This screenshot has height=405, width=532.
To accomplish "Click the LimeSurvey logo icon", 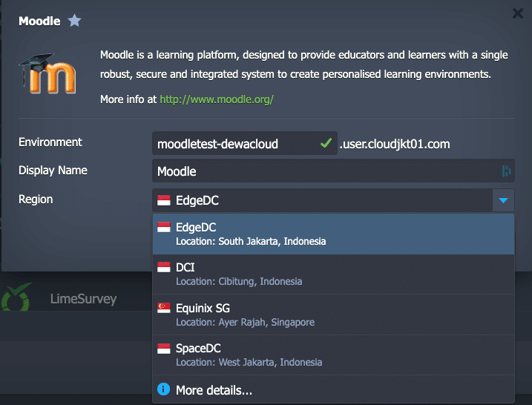I will pos(16,300).
